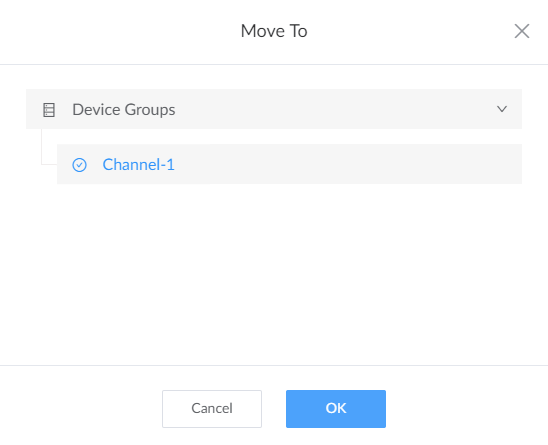
Task: Click the circled checkmark beside Channel-1
Action: [79, 165]
